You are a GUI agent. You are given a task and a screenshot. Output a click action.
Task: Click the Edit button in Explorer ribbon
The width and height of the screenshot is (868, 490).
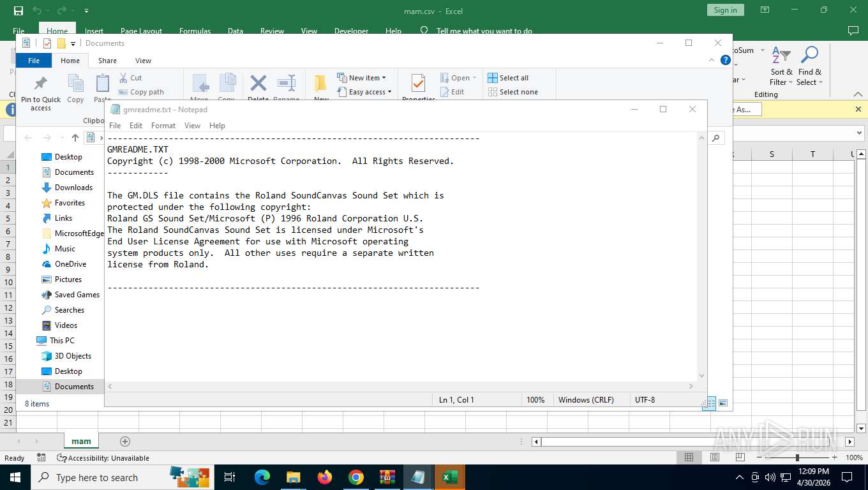pos(452,92)
